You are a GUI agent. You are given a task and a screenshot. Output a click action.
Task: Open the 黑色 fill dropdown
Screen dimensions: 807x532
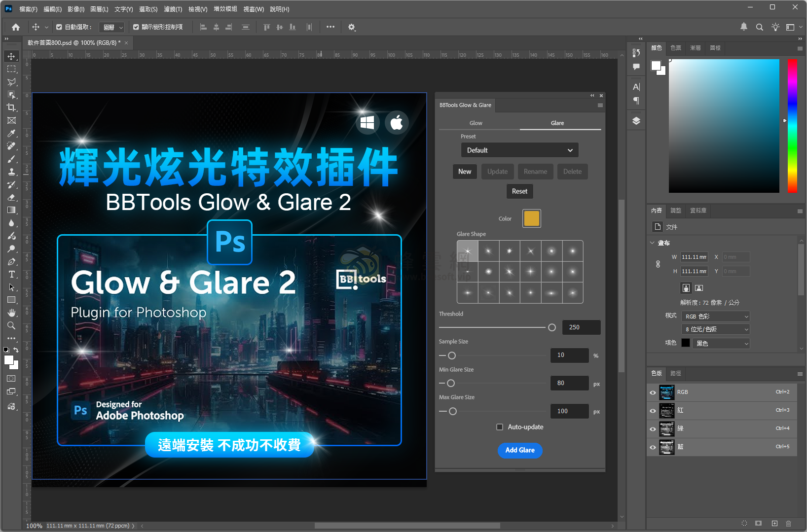pos(721,344)
